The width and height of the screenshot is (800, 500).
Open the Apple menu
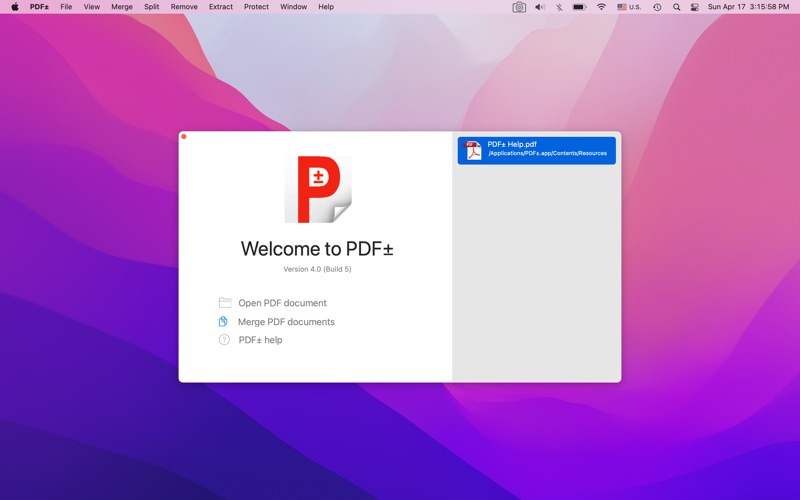click(x=15, y=7)
